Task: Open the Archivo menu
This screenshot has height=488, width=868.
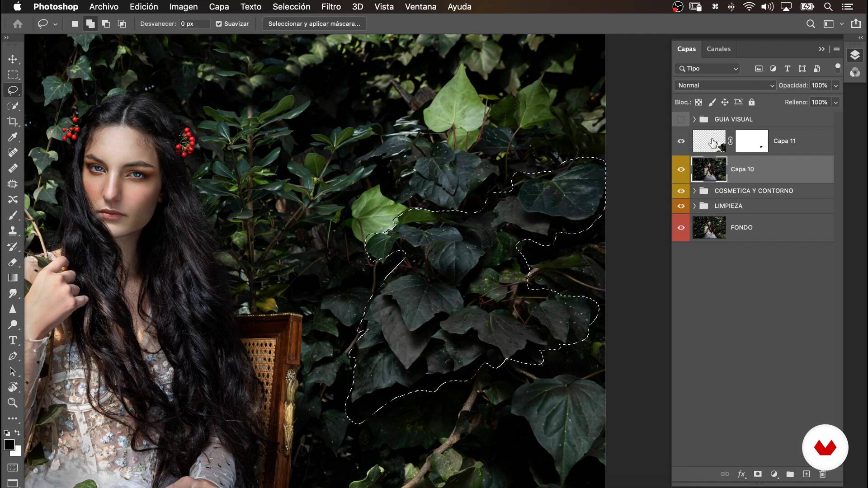Action: point(104,7)
